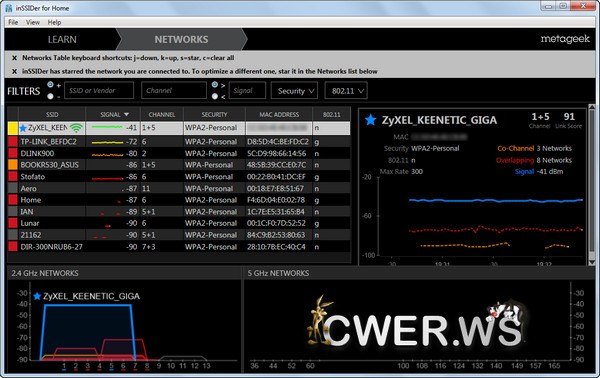Select the exclude filter radio button (-)
600x378 pixels.
(50, 96)
